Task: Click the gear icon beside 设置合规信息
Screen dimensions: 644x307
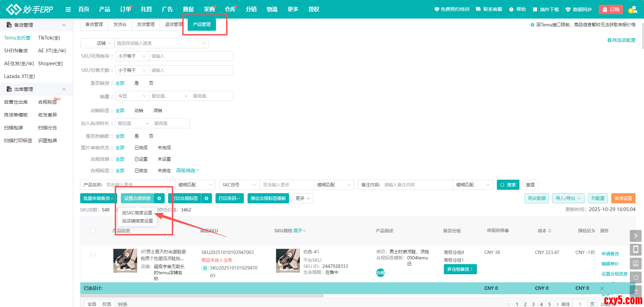Action: pyautogui.click(x=159, y=198)
